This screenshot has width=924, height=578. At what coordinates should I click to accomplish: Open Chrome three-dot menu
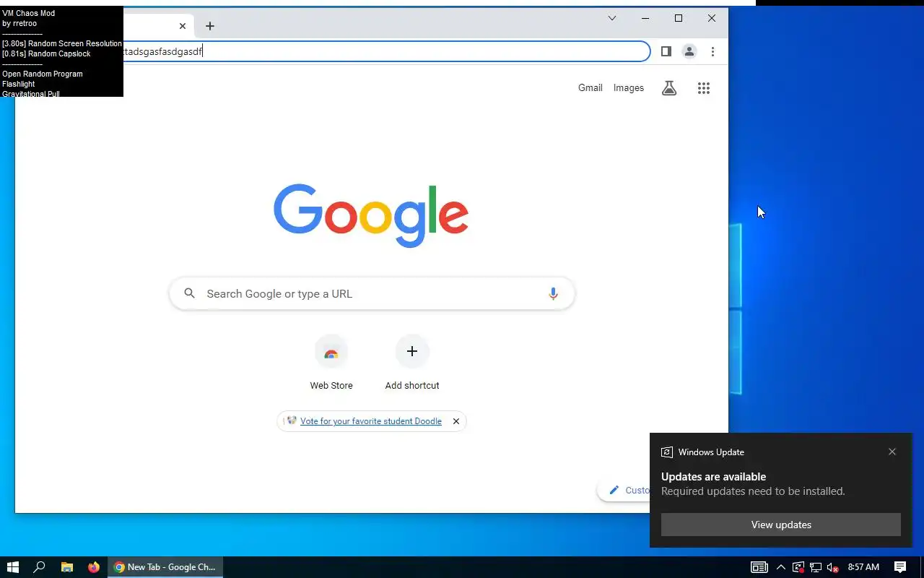click(x=712, y=51)
